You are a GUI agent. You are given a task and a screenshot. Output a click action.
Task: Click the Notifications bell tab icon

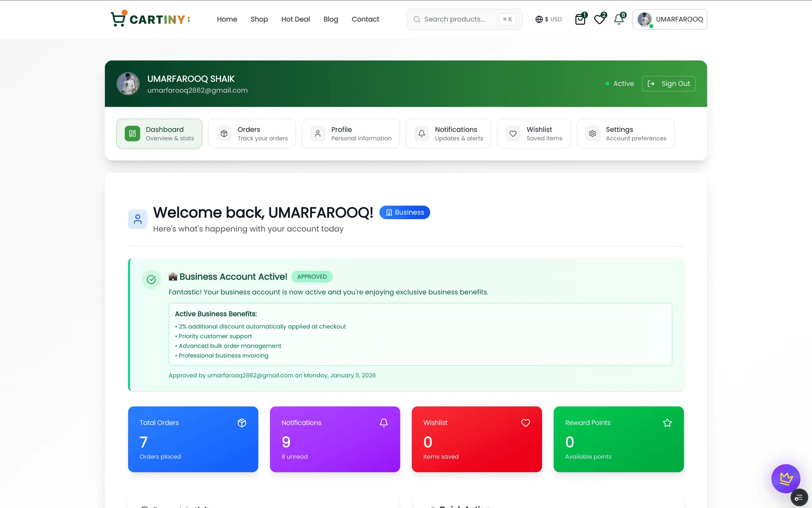pyautogui.click(x=422, y=134)
